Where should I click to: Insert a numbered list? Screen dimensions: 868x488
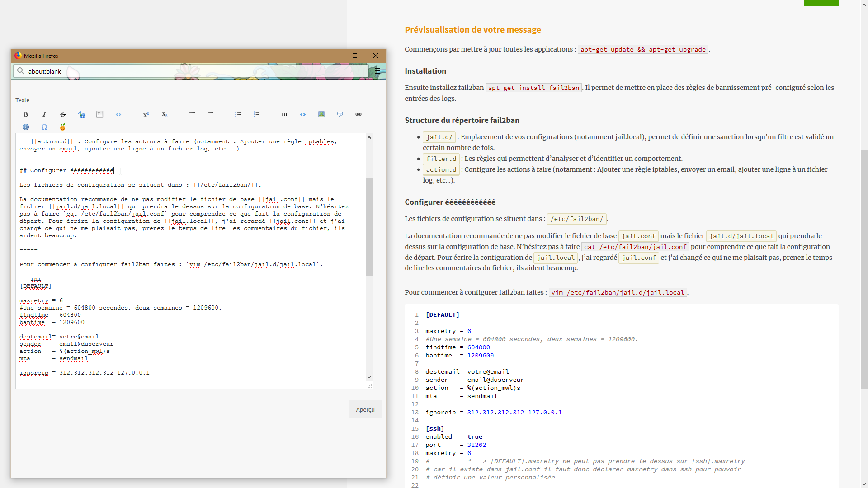coord(257,114)
